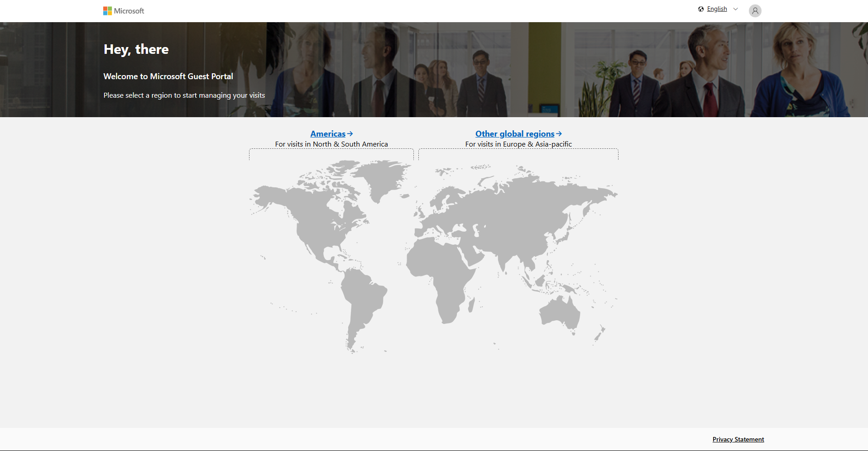Click the arrow icon after Other global regions
This screenshot has width=868, height=451.
[559, 134]
